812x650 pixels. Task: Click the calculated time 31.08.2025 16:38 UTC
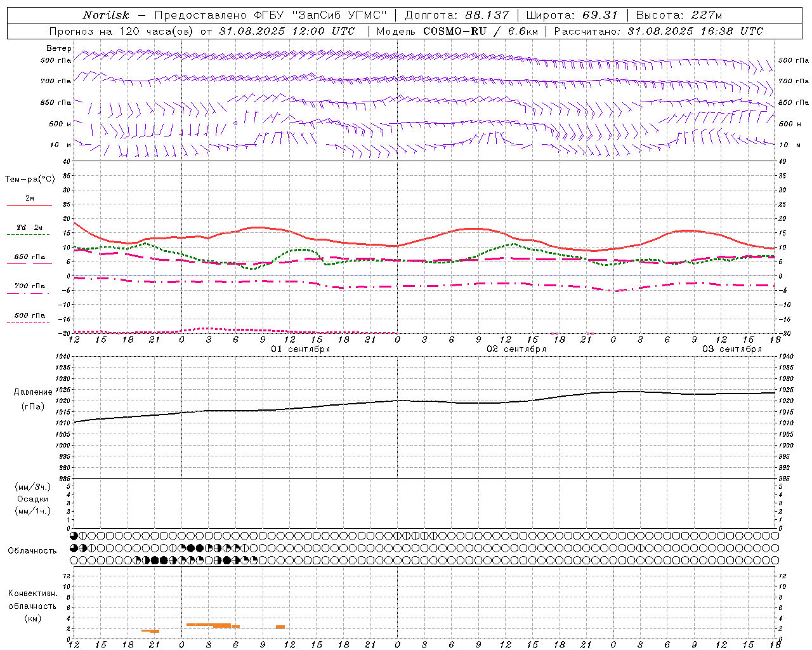click(695, 31)
